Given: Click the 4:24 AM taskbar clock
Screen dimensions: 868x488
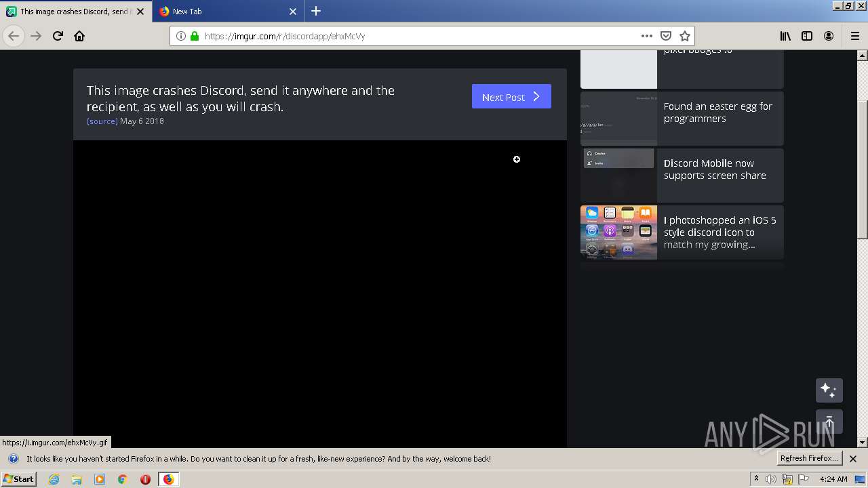Looking at the screenshot, I should (833, 479).
